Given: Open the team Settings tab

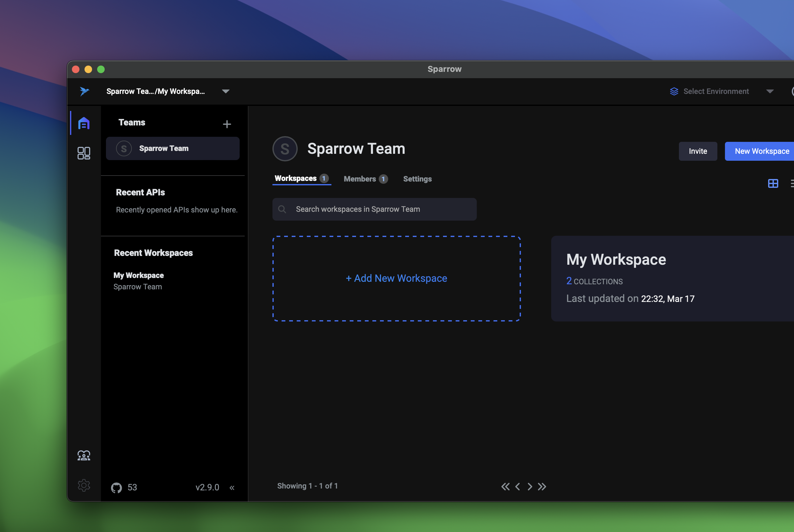Looking at the screenshot, I should point(417,179).
